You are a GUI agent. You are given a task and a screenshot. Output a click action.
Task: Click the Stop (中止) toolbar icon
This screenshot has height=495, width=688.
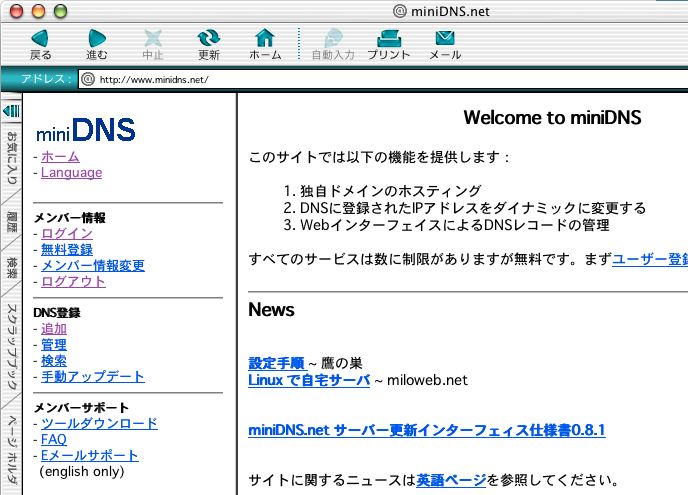pos(153,39)
